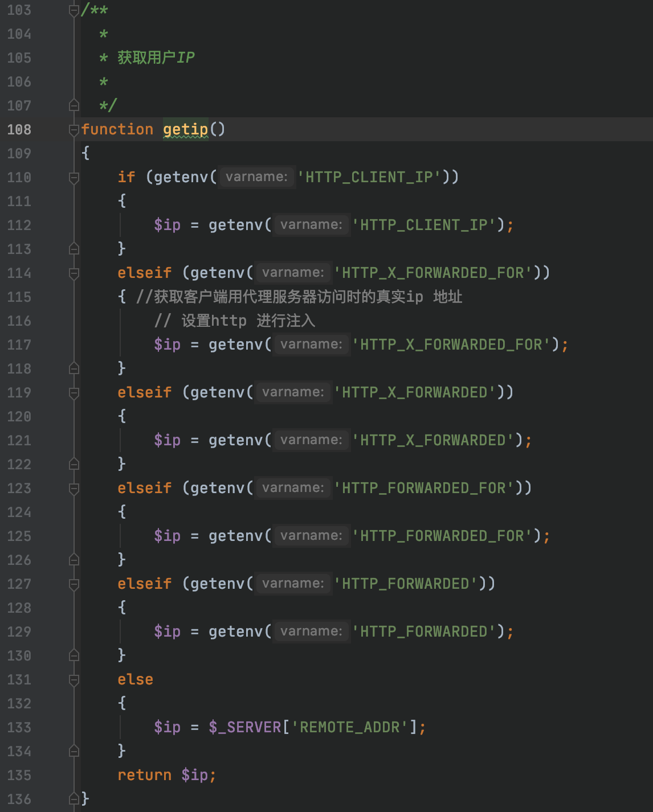Fold the else block at line 131

pos(74,680)
